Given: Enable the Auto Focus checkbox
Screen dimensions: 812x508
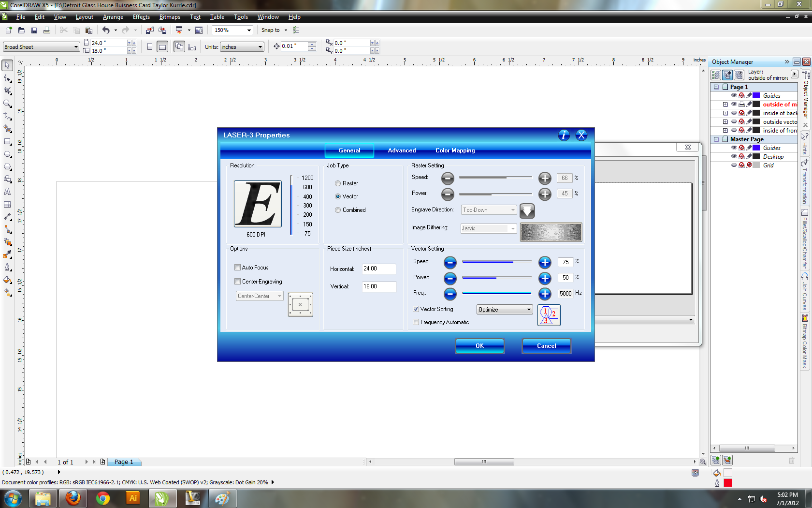Looking at the screenshot, I should [237, 268].
